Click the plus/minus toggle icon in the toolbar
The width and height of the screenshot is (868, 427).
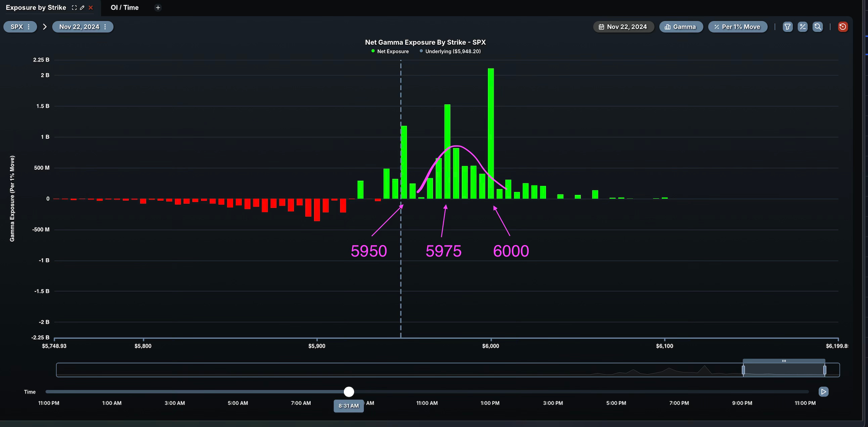click(x=802, y=27)
